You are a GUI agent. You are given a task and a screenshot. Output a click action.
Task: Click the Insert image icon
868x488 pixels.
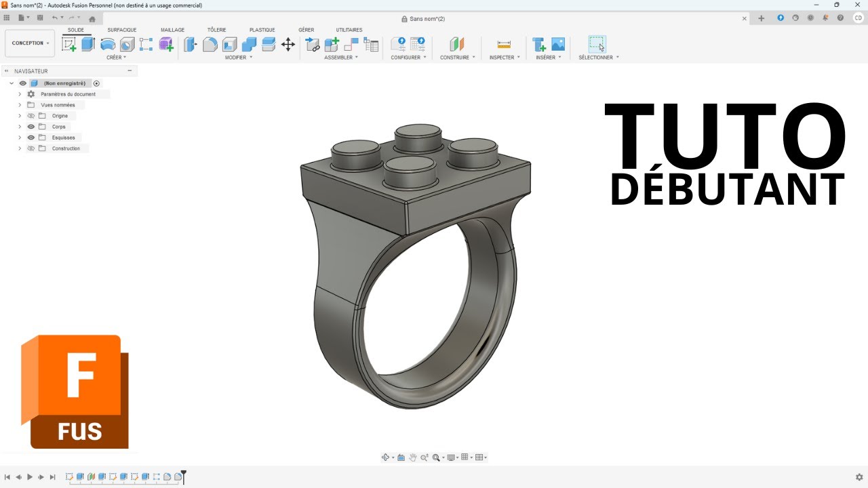558,45
